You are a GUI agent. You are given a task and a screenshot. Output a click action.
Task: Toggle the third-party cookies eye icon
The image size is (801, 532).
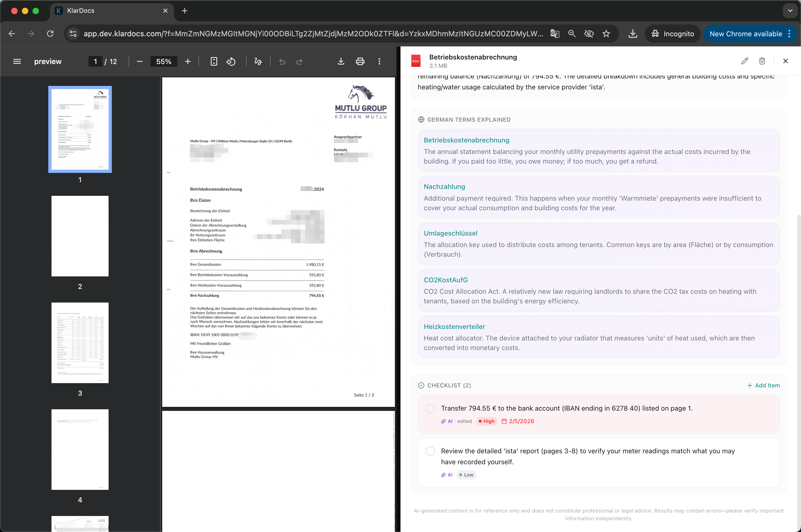click(589, 34)
